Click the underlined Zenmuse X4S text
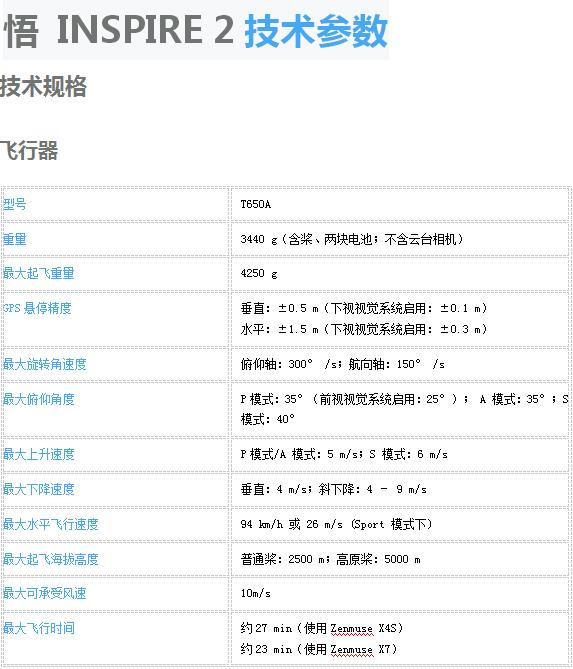The width and height of the screenshot is (573, 669). [x=364, y=628]
